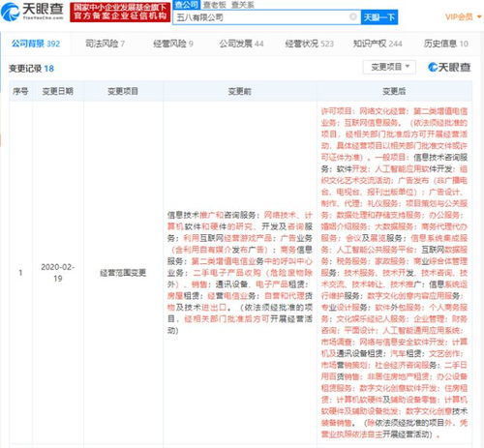484x448 pixels.
Task: Click the 序号 column header
Action: point(20,91)
